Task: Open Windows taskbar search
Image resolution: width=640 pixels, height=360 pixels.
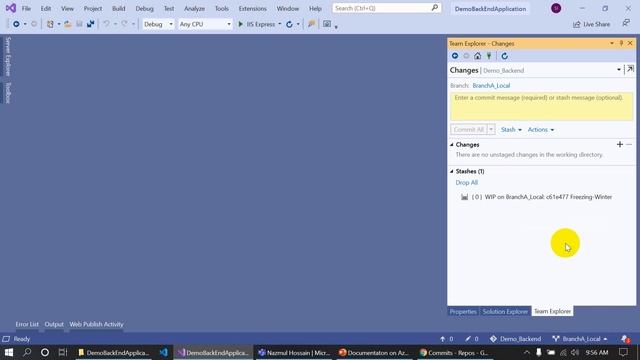Action: click(27, 352)
